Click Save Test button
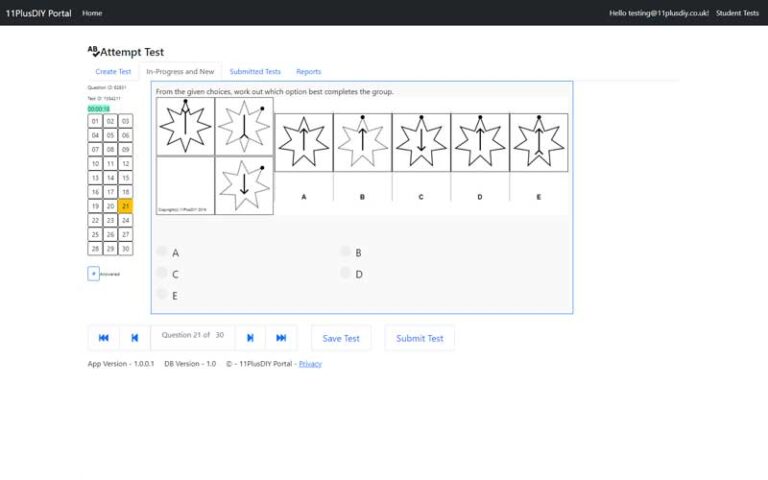The image size is (768, 480). click(x=341, y=338)
